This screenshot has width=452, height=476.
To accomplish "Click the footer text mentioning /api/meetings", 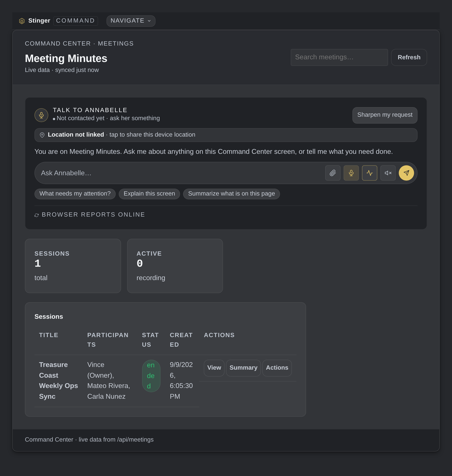I will (89, 439).
